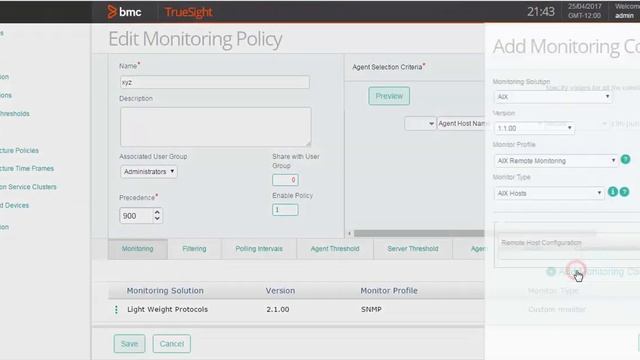Click the Share with User Group field
Screen dimensions: 640x360
[x=285, y=180]
